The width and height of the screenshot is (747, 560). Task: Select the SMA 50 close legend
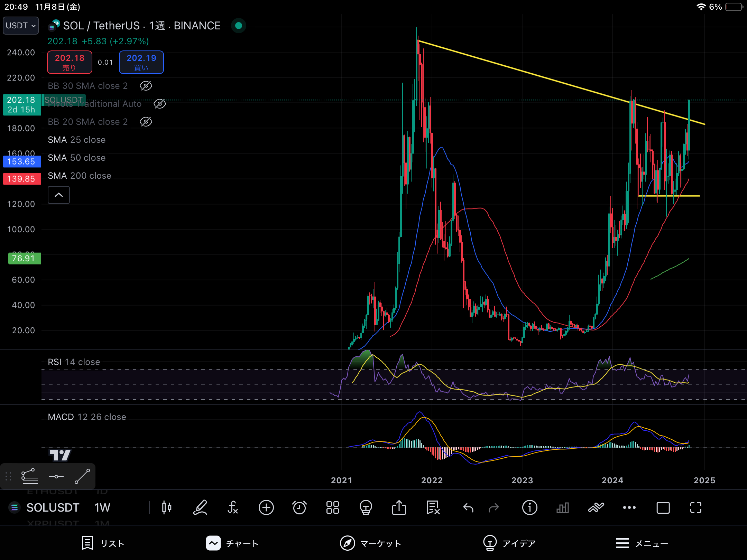coord(76,158)
